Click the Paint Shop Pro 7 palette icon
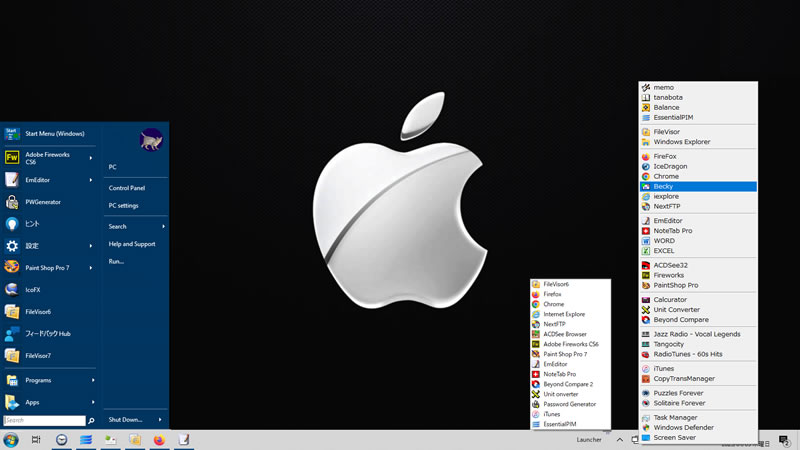Viewport: 800px width, 450px height. click(12, 267)
